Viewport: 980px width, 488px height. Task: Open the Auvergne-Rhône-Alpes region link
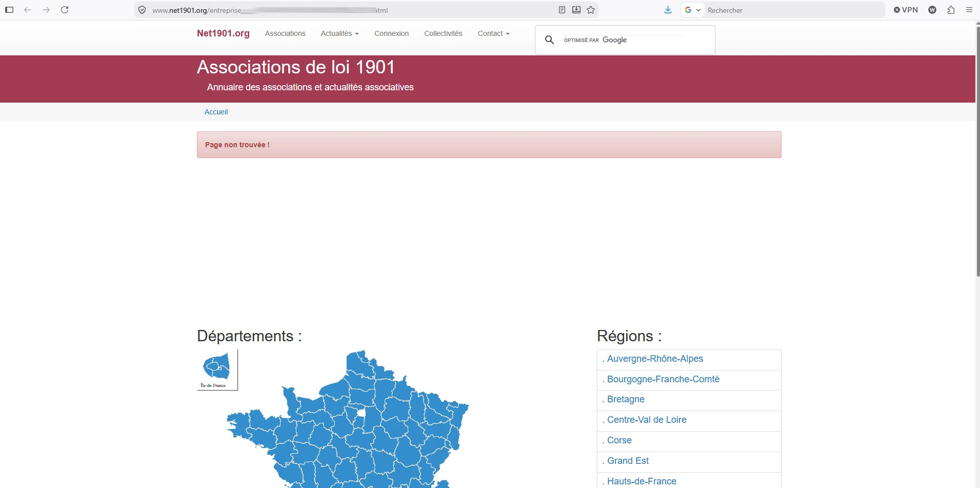pyautogui.click(x=655, y=359)
